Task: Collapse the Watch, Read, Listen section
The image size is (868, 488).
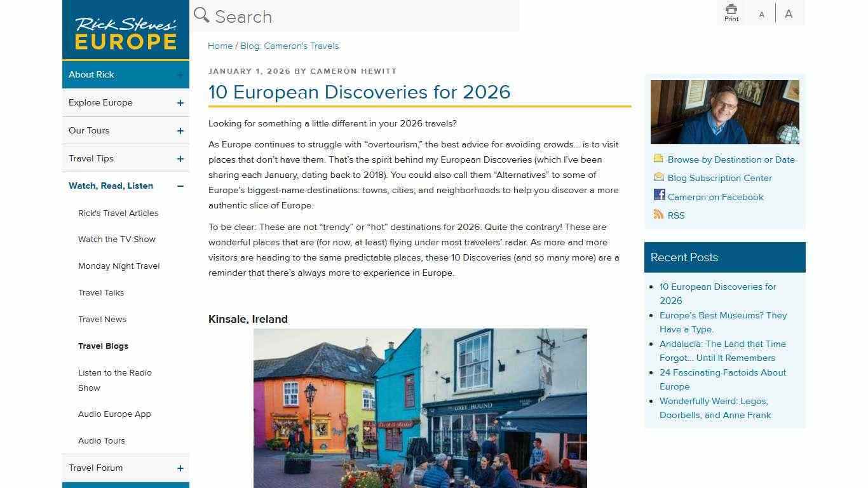Action: click(180, 186)
